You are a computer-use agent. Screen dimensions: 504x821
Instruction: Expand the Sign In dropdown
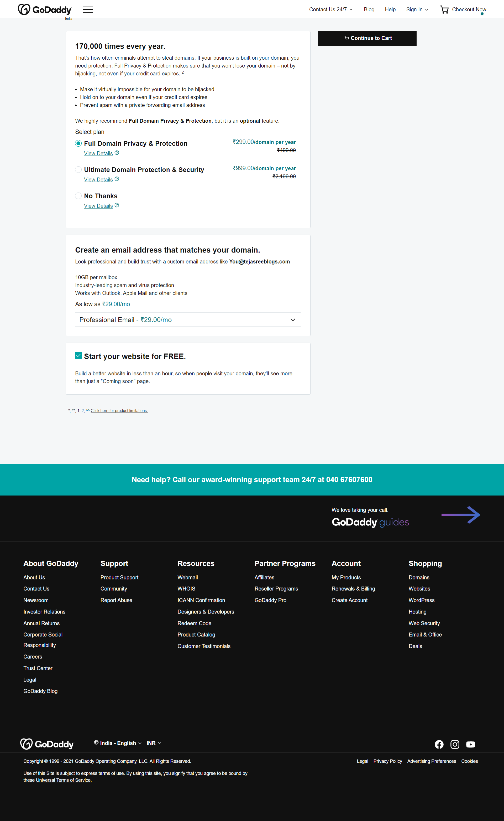tap(417, 9)
